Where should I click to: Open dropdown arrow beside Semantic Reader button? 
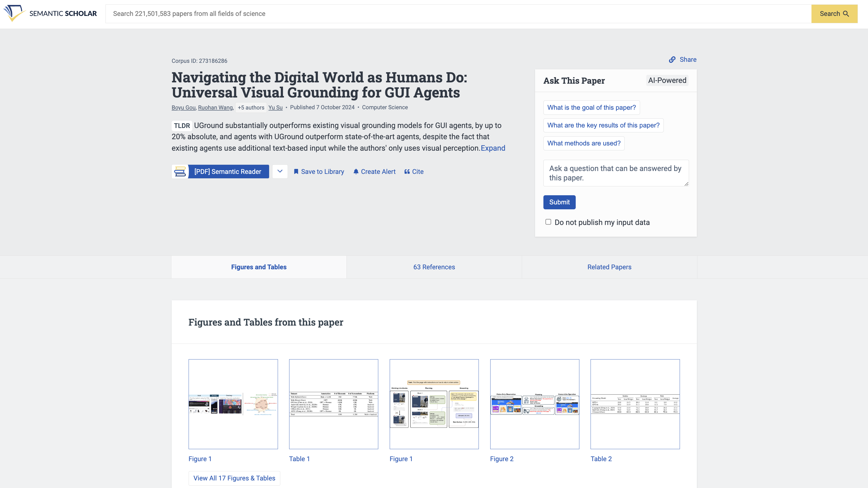280,172
